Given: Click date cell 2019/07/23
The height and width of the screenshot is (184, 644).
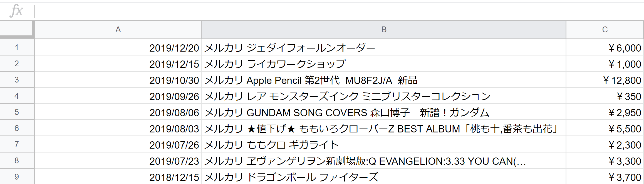Looking at the screenshot, I should [x=118, y=161].
